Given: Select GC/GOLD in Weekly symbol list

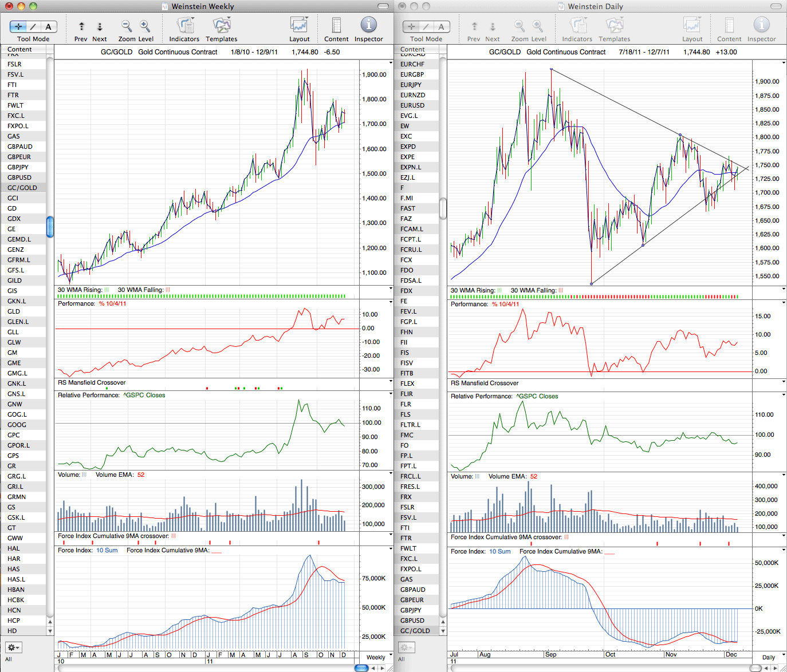Looking at the screenshot, I should click(x=23, y=188).
